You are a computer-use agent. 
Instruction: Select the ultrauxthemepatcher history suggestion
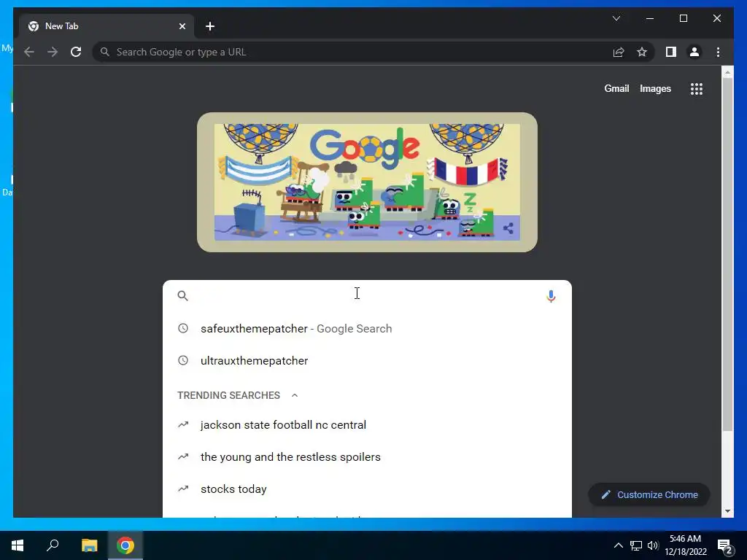click(367, 360)
